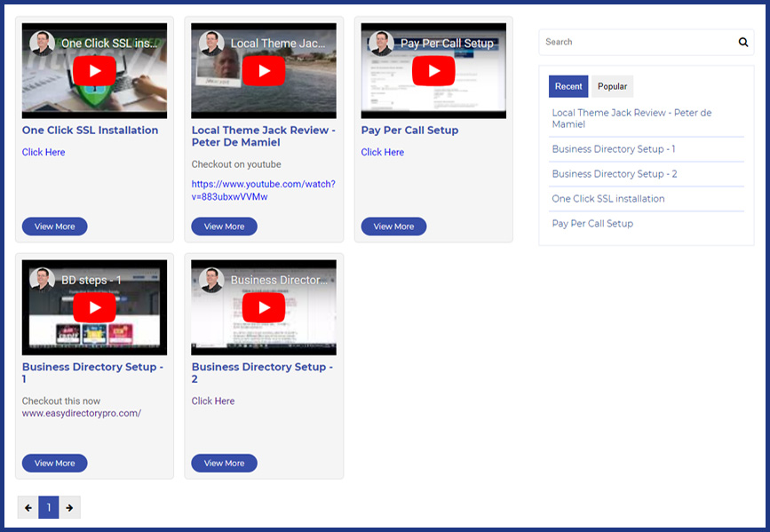
Task: Click the play icon on Business Directory Setup 2
Action: point(264,306)
